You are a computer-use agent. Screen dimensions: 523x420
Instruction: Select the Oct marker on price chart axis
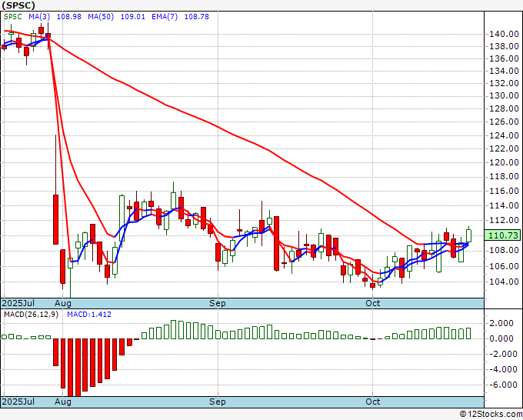coord(373,303)
